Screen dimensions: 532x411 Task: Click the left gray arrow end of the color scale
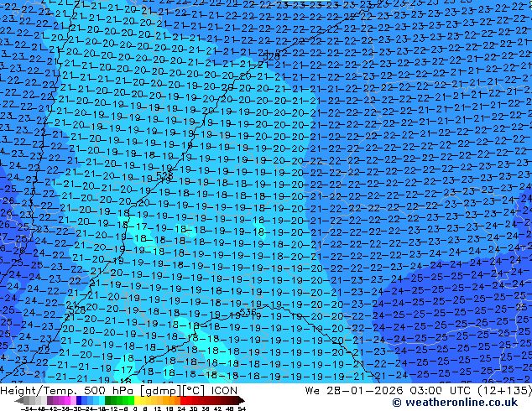18,400
